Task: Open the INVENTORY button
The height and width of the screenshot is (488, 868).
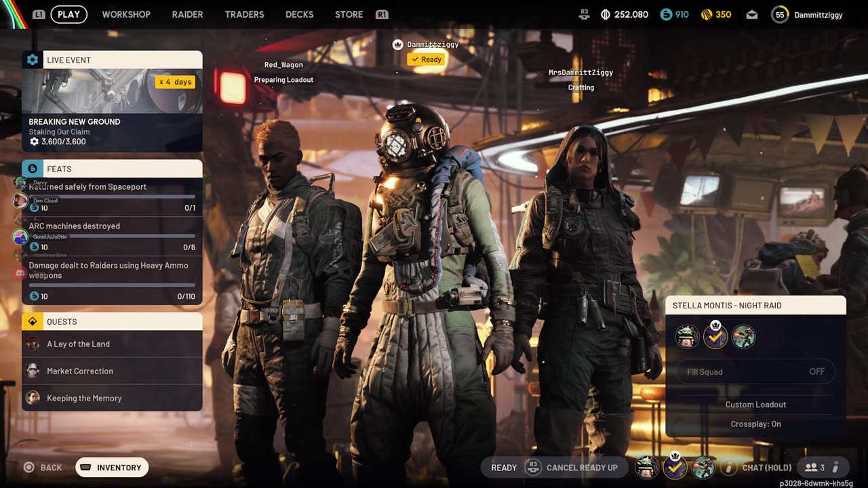Action: [x=112, y=468]
